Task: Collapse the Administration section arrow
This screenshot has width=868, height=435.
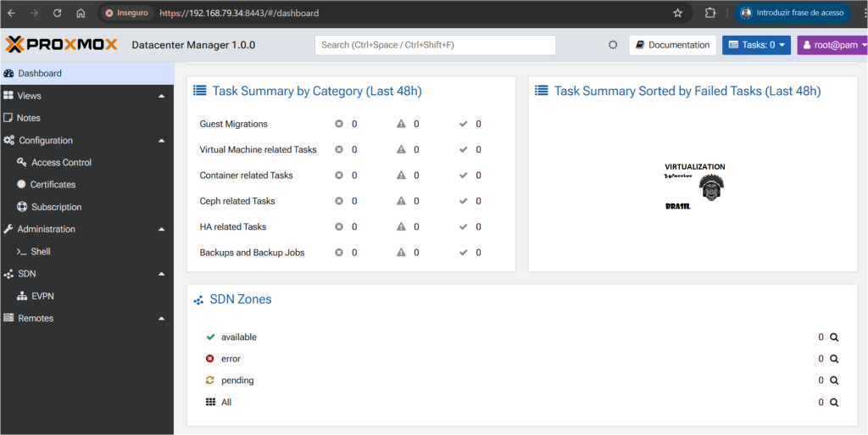Action: 161,229
